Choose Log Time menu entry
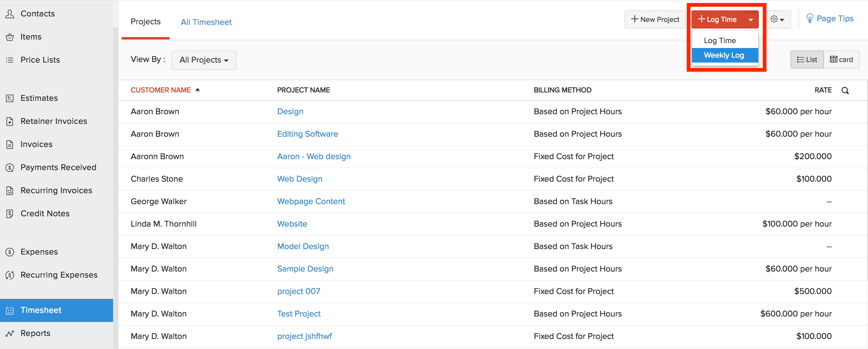The height and width of the screenshot is (349, 868). [720, 40]
